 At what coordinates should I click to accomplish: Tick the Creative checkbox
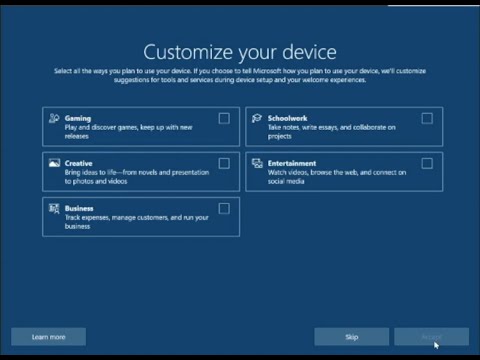(x=224, y=163)
